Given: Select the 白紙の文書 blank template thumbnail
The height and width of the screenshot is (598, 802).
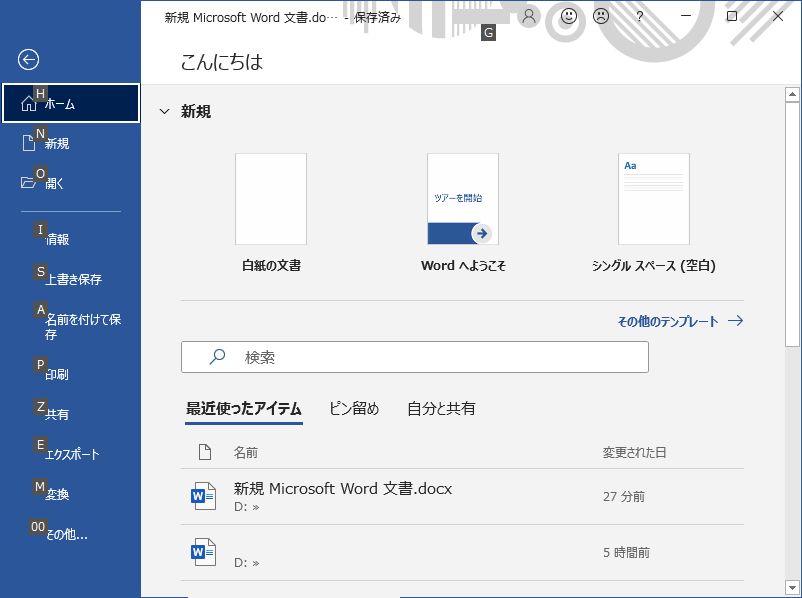Looking at the screenshot, I should point(271,199).
